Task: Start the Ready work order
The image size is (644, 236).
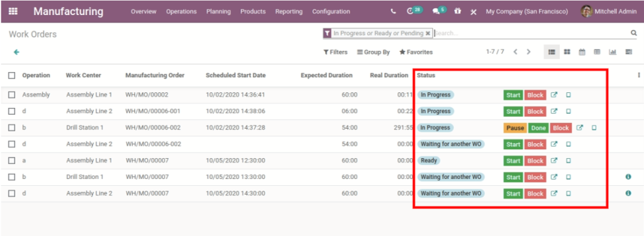Action: click(513, 161)
